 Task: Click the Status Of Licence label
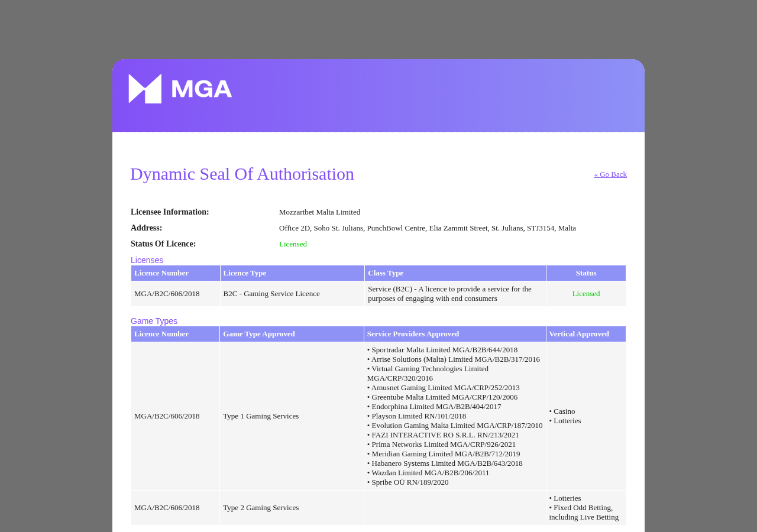click(163, 244)
